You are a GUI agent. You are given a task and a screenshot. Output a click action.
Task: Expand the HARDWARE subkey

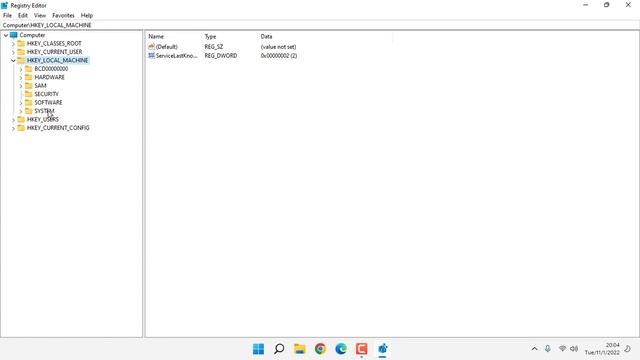(21, 78)
